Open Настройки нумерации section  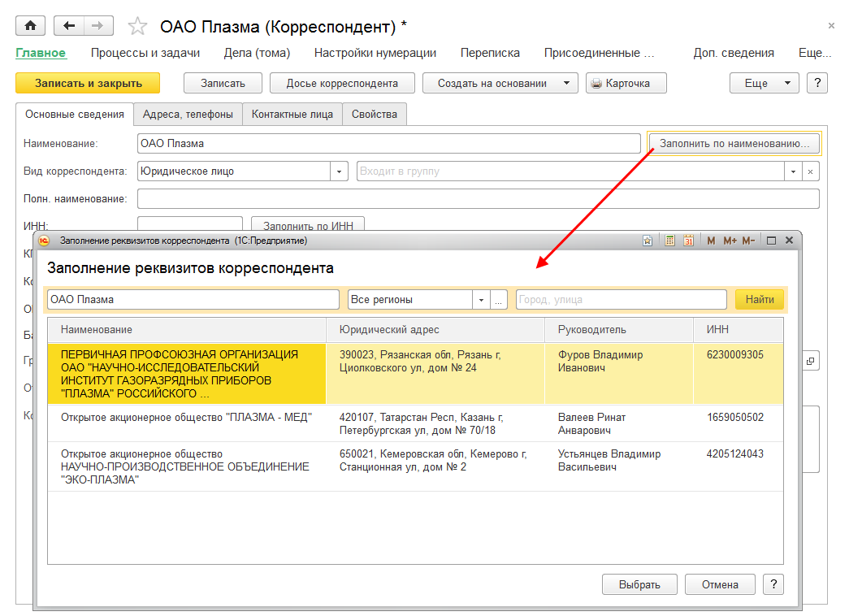tap(375, 53)
